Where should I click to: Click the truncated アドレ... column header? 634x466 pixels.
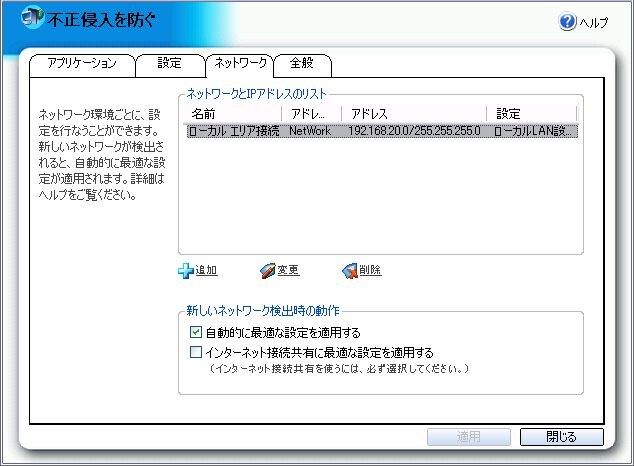click(312, 114)
